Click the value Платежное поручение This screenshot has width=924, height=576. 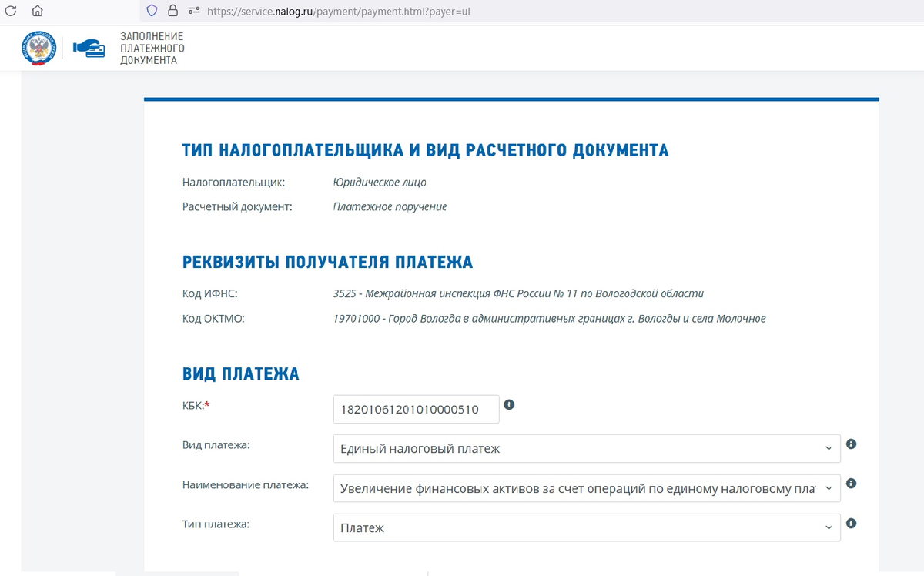[x=390, y=206]
